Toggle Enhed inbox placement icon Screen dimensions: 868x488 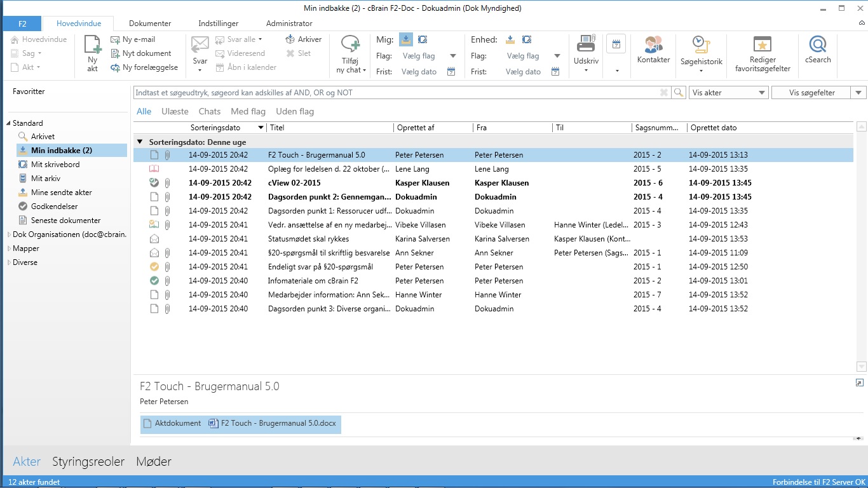coord(510,39)
